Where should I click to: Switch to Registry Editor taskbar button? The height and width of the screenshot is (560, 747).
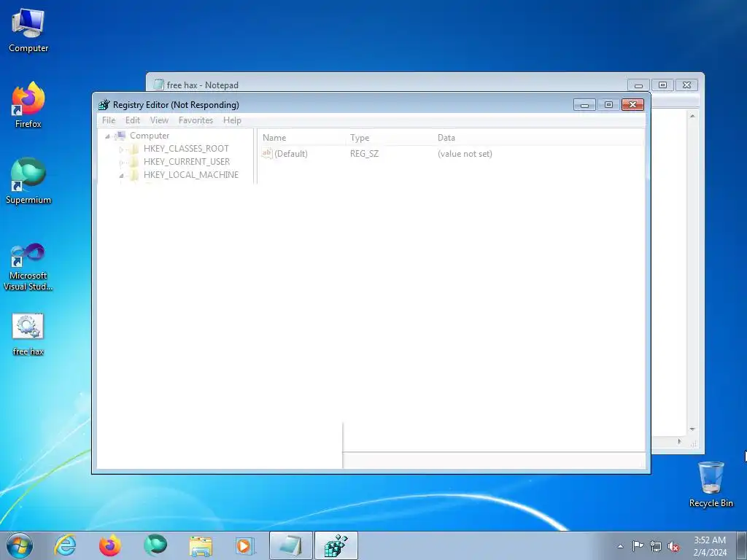(x=336, y=545)
